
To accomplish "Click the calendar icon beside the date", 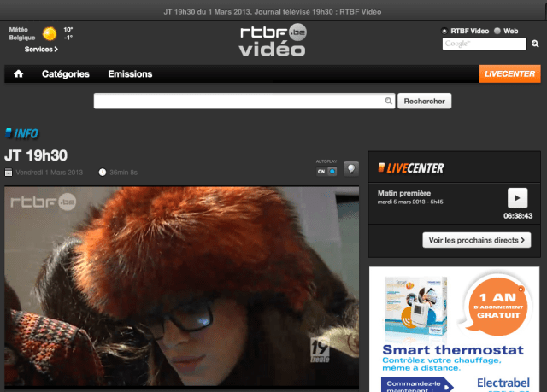I will pos(9,172).
